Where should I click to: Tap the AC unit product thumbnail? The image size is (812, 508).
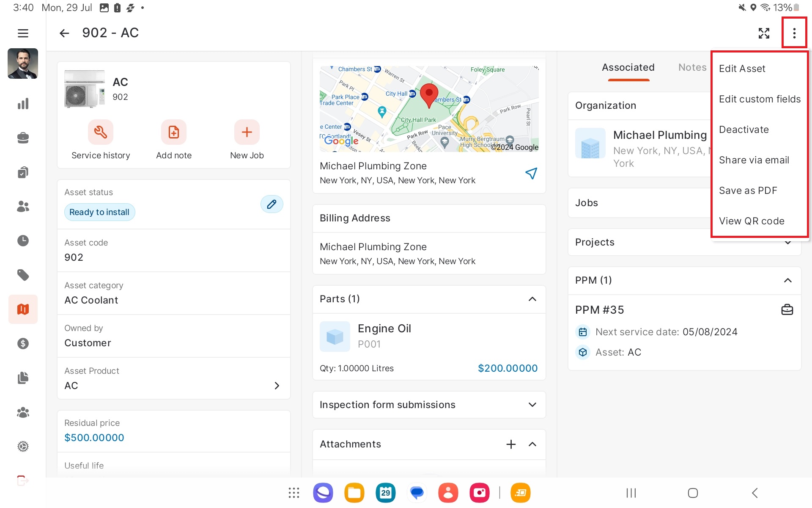tap(84, 88)
